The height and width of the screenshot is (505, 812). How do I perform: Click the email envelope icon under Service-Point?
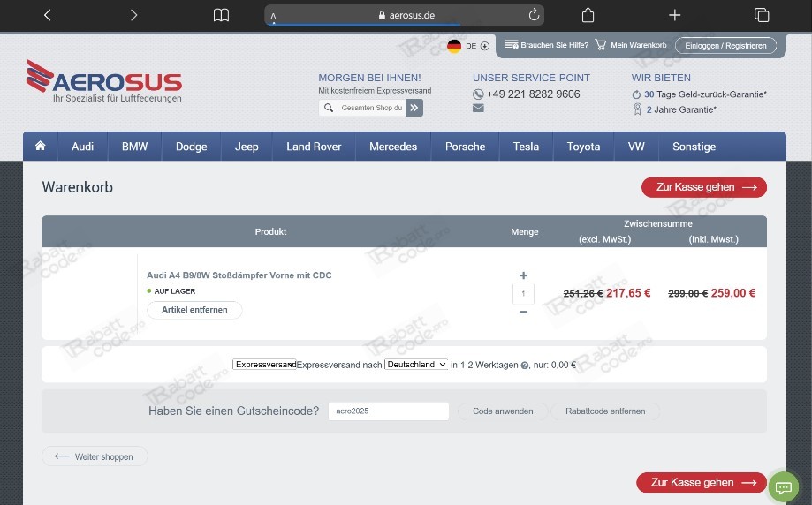click(x=478, y=108)
